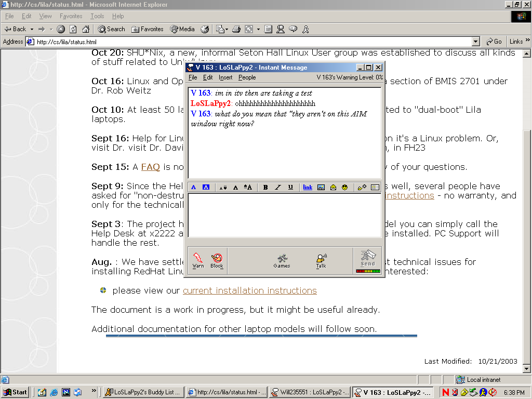Click the Internet Explorer quick launch icon
Viewport: 532px width, 399px height.
[x=54, y=393]
